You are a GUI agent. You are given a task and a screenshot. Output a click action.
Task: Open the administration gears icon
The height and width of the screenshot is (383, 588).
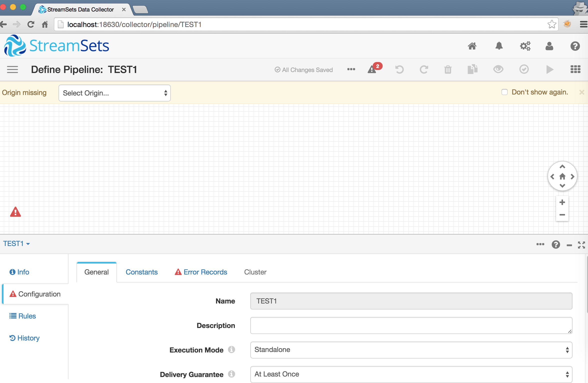pyautogui.click(x=525, y=46)
